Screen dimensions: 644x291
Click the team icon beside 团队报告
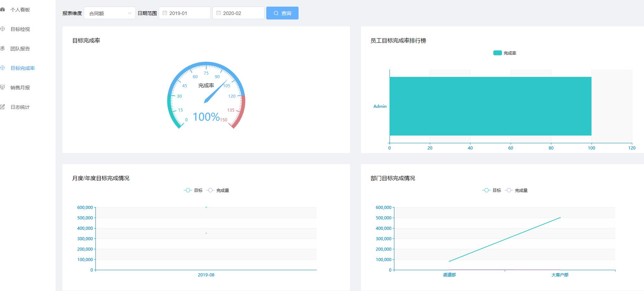pos(2,48)
